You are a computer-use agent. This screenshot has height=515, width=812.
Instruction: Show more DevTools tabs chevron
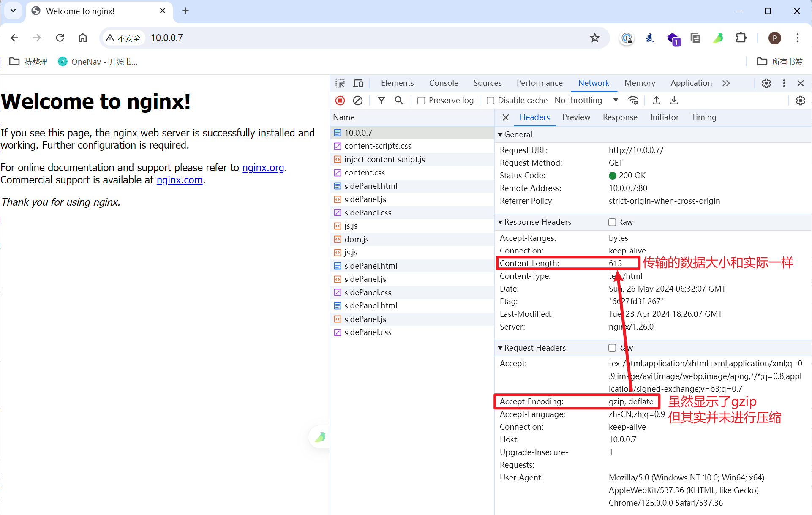726,83
